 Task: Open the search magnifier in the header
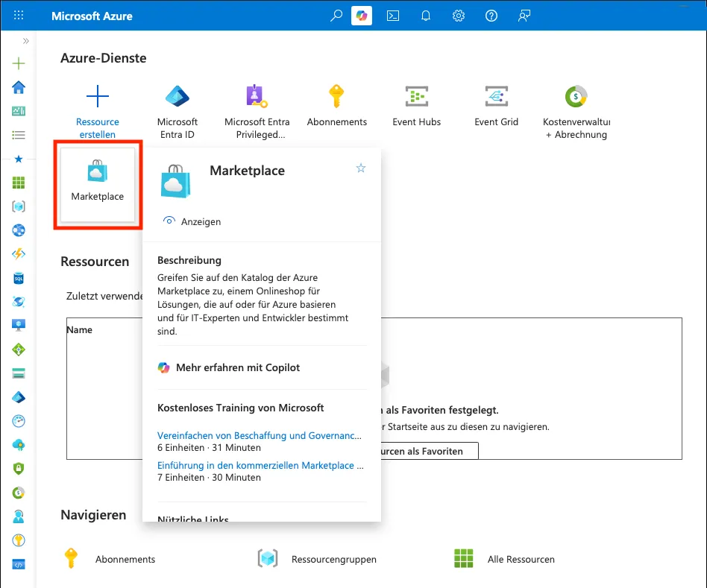[336, 16]
